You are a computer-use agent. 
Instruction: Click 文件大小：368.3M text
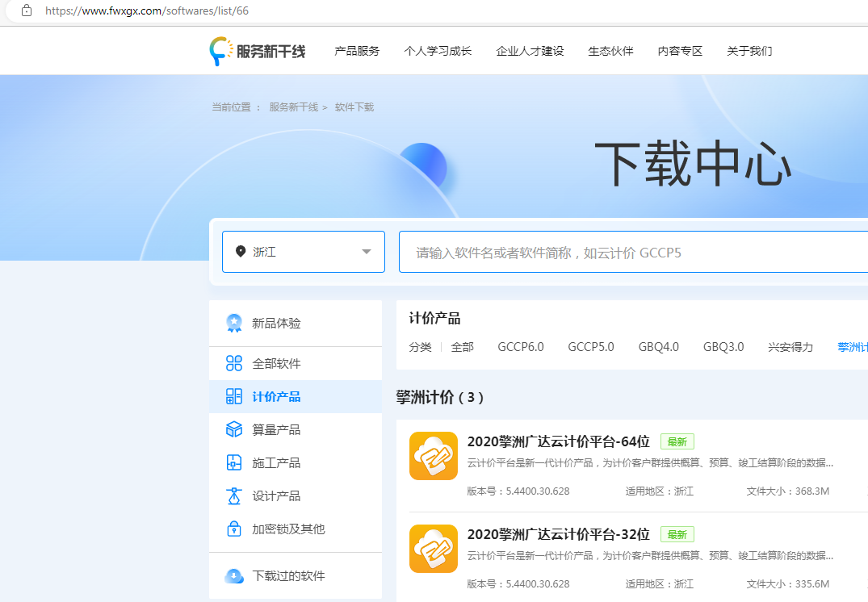[x=788, y=491]
